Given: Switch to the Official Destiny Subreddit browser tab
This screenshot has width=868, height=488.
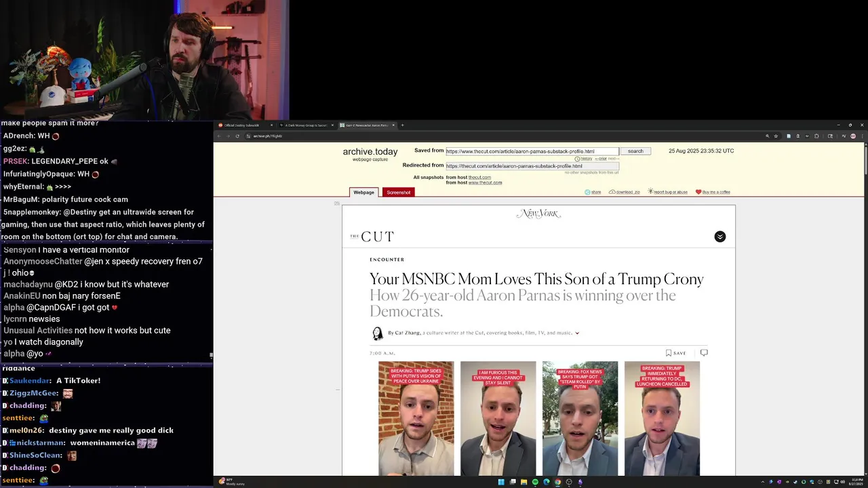Looking at the screenshot, I should [245, 125].
